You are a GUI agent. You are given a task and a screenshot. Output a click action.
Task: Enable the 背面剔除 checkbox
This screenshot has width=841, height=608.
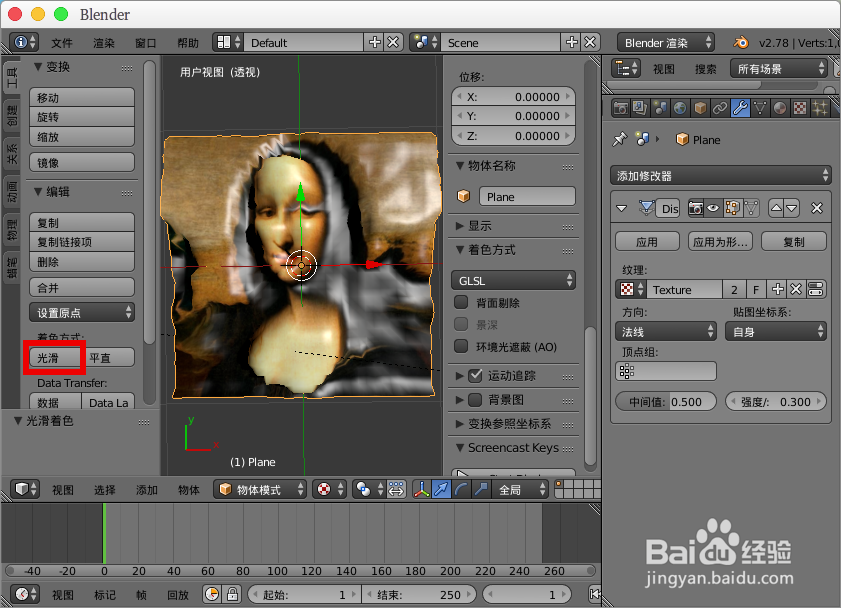pos(461,302)
